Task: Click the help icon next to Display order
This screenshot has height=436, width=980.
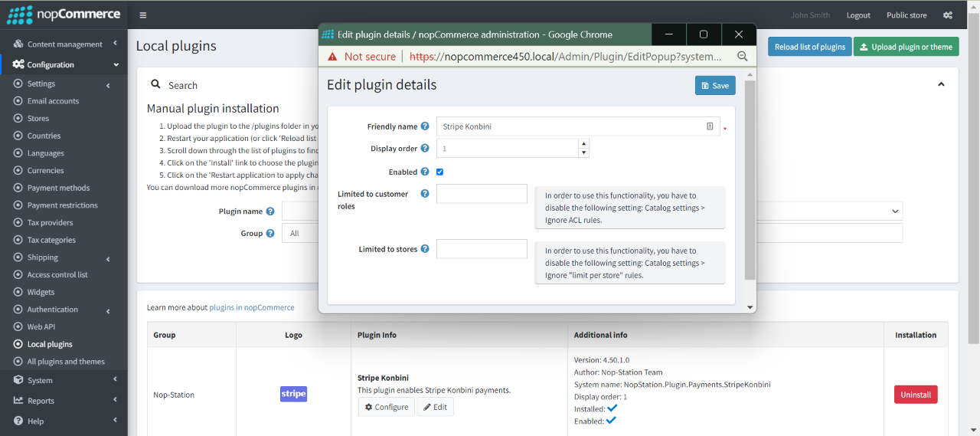Action: (x=425, y=149)
